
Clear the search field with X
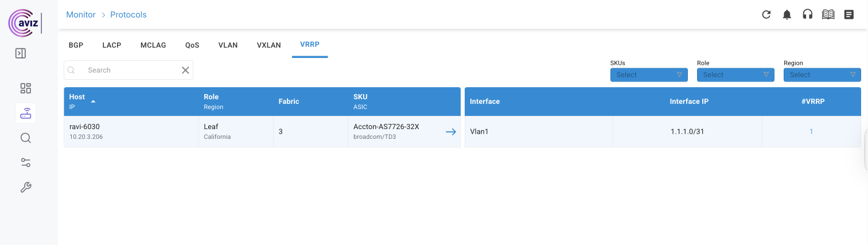(x=185, y=70)
